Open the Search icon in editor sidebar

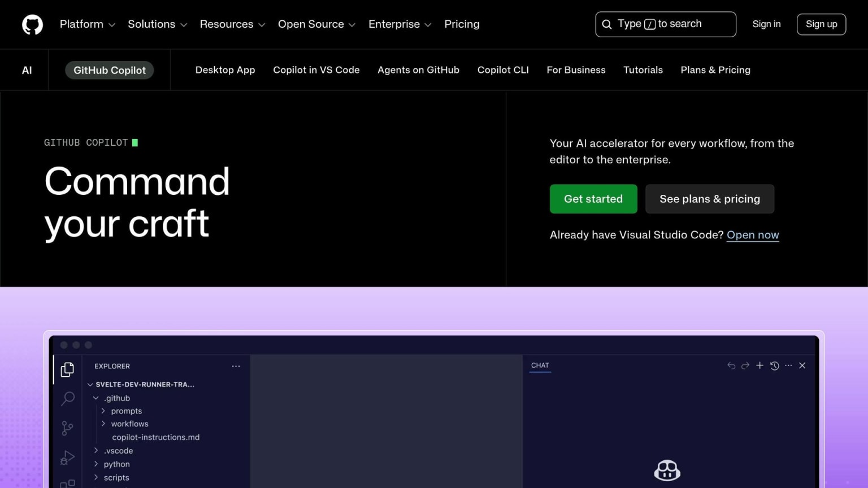pyautogui.click(x=67, y=399)
